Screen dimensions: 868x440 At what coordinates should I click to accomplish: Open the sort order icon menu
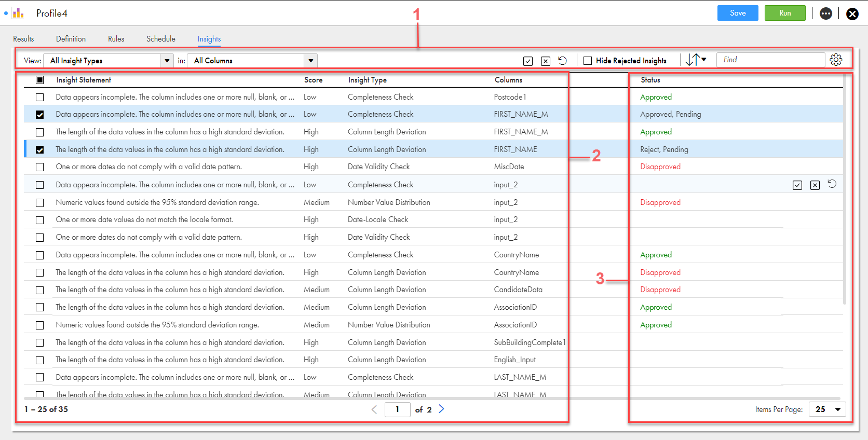point(696,60)
